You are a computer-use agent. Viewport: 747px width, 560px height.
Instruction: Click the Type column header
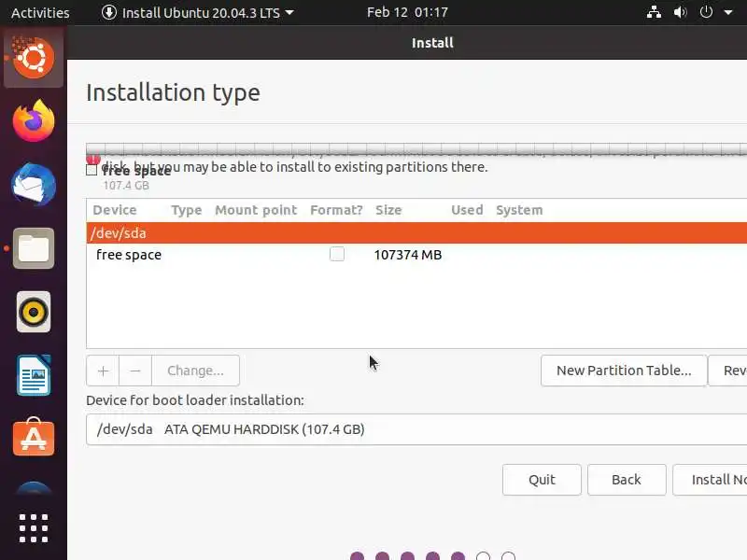(x=186, y=210)
